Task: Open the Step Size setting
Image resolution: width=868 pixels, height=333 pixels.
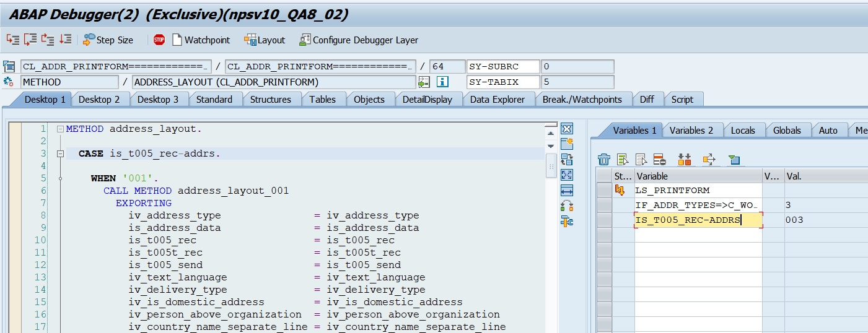Action: tap(108, 40)
